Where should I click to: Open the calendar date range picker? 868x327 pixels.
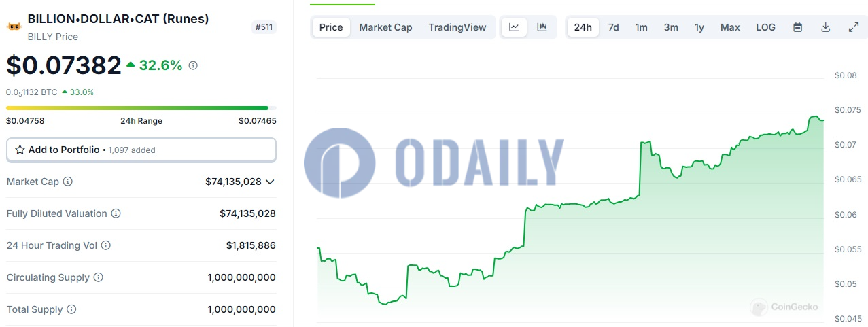pyautogui.click(x=798, y=27)
